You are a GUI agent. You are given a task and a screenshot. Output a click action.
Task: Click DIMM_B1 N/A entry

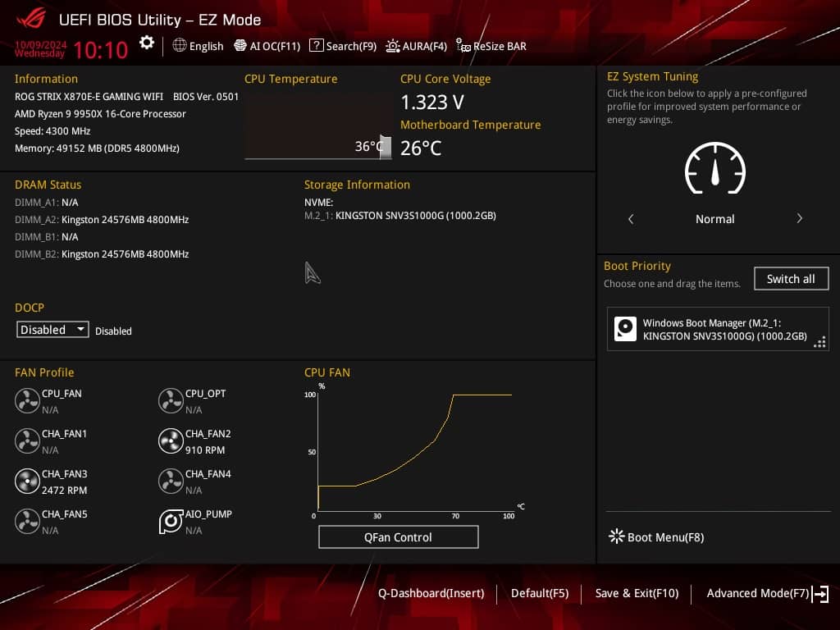47,237
